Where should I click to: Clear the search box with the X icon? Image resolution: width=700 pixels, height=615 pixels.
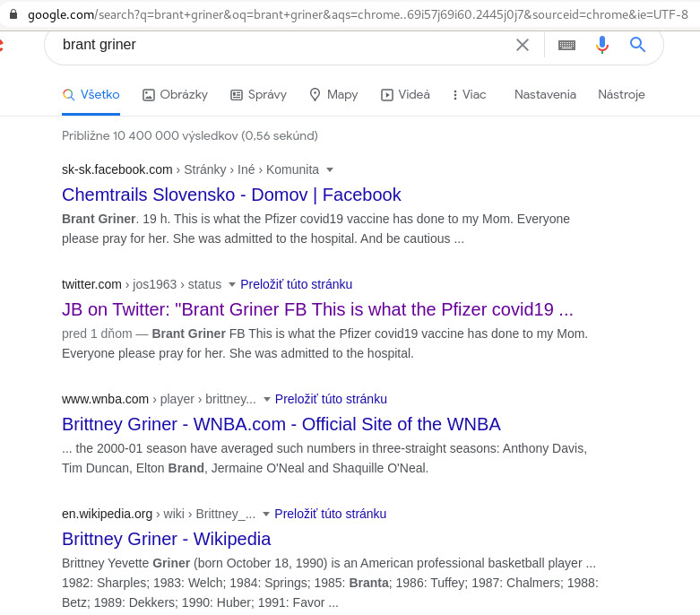coord(523,45)
